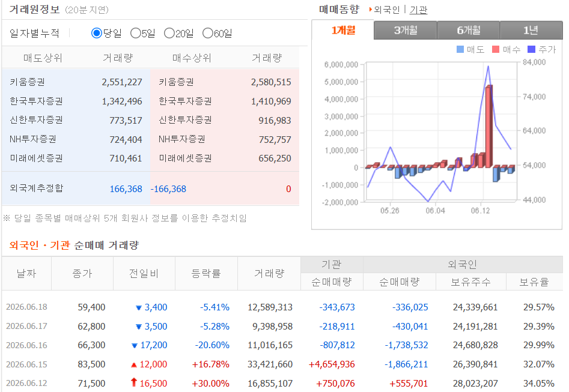Click the blue down triangle beside 17,200
Screen dimensions: 569x392
tap(135, 346)
